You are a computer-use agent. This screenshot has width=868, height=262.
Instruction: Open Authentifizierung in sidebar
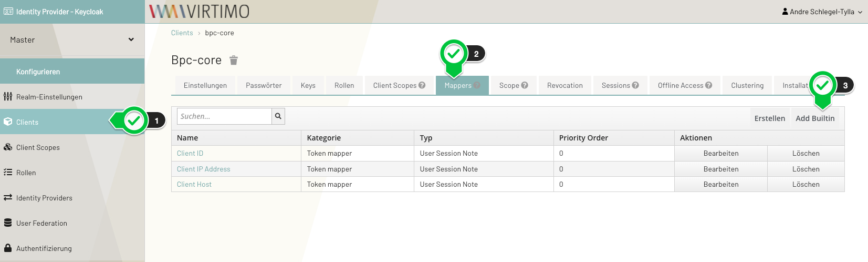(x=72, y=248)
